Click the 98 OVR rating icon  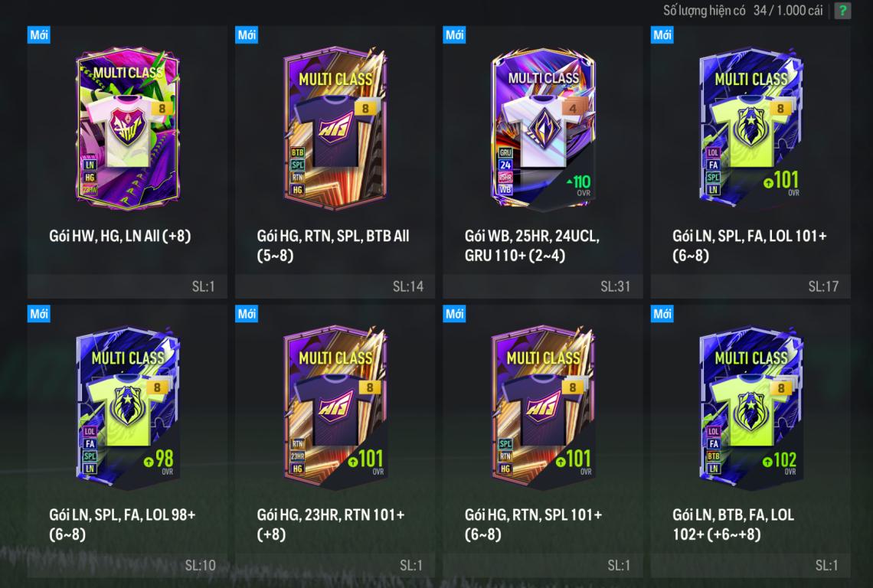[159, 462]
